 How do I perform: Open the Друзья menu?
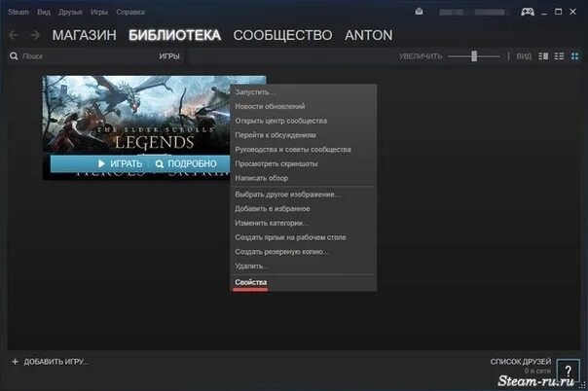(x=70, y=12)
